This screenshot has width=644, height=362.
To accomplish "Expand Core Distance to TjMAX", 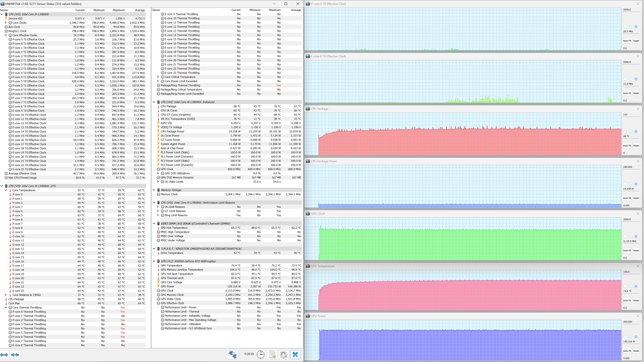I will (x=6, y=295).
